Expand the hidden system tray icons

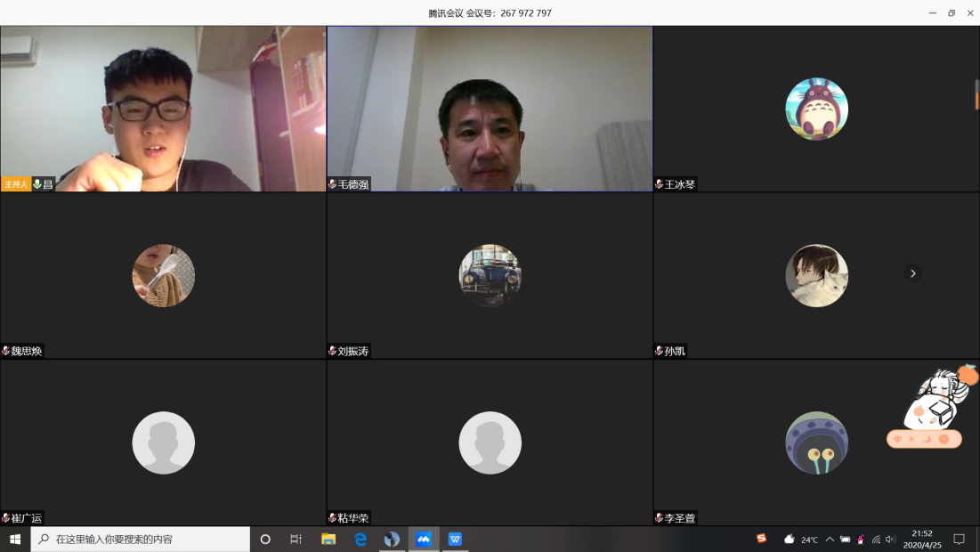click(x=830, y=540)
